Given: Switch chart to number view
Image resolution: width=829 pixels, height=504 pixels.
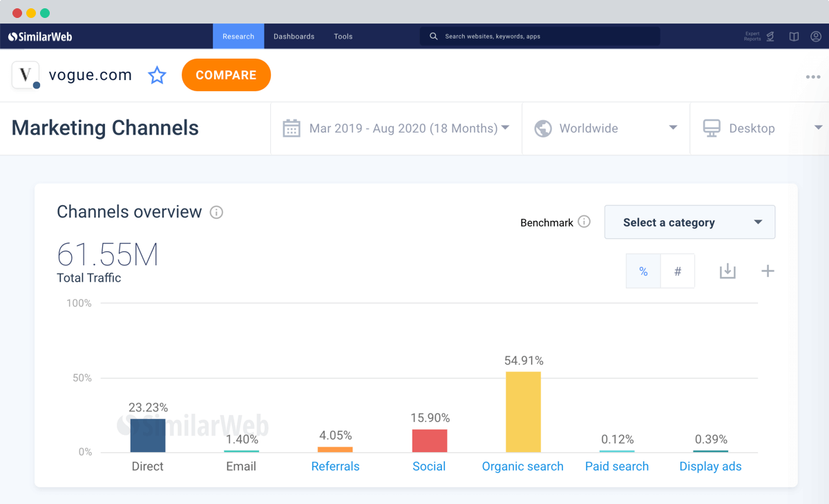Looking at the screenshot, I should 678,271.
